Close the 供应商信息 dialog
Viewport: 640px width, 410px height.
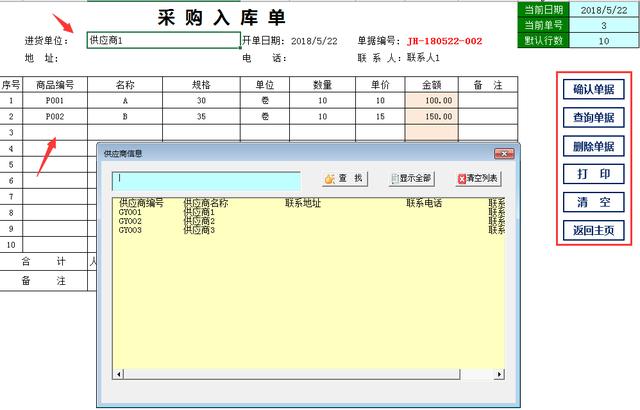tap(504, 154)
